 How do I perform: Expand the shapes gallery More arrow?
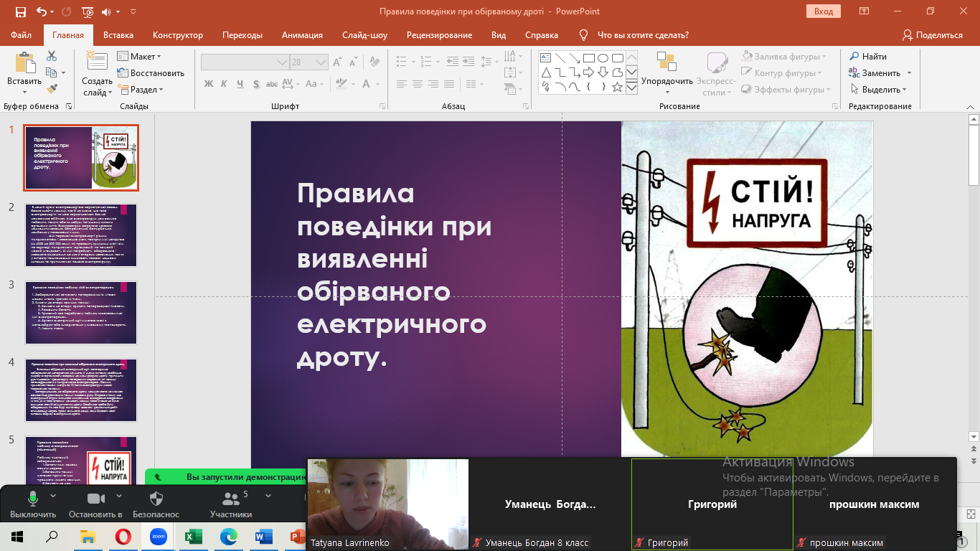coord(632,87)
